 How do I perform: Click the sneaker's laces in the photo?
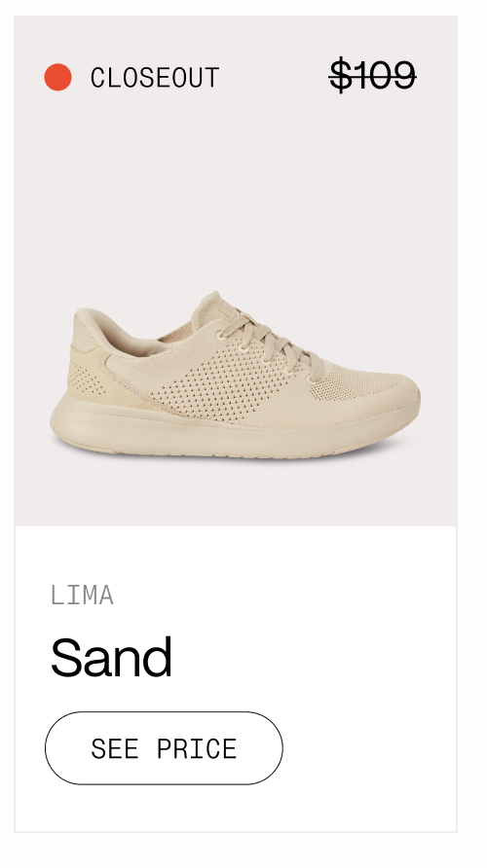(x=272, y=344)
